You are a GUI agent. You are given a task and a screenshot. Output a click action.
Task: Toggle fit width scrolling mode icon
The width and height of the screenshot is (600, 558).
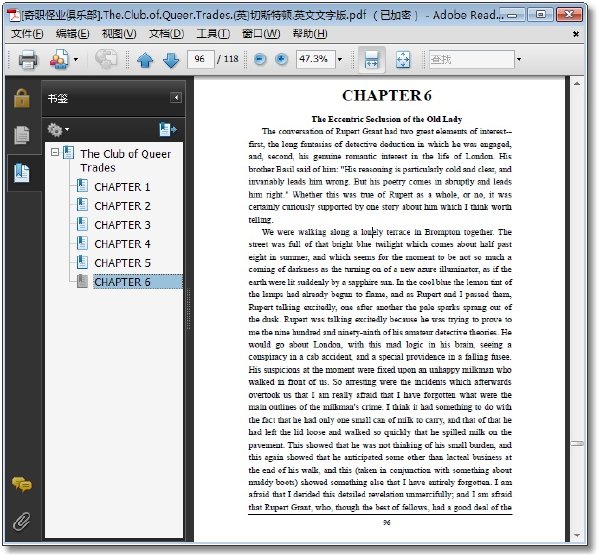tap(372, 59)
